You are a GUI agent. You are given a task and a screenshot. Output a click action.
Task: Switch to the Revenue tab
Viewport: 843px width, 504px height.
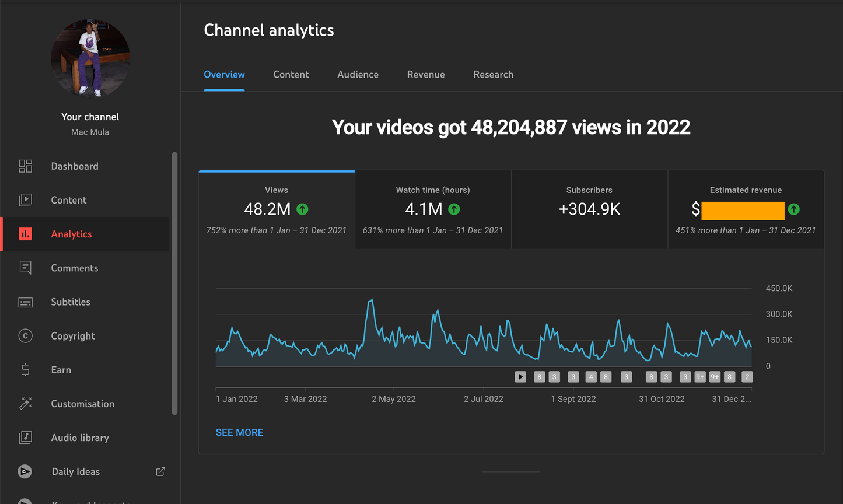pos(426,75)
